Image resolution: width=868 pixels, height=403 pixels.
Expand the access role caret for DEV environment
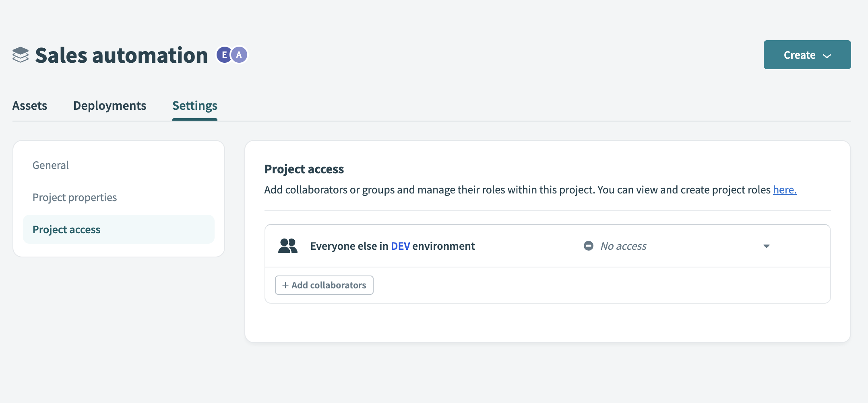tap(766, 246)
